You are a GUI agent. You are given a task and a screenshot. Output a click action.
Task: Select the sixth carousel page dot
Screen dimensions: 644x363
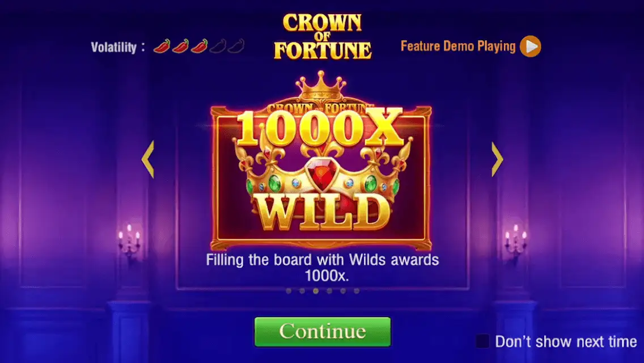pos(357,291)
